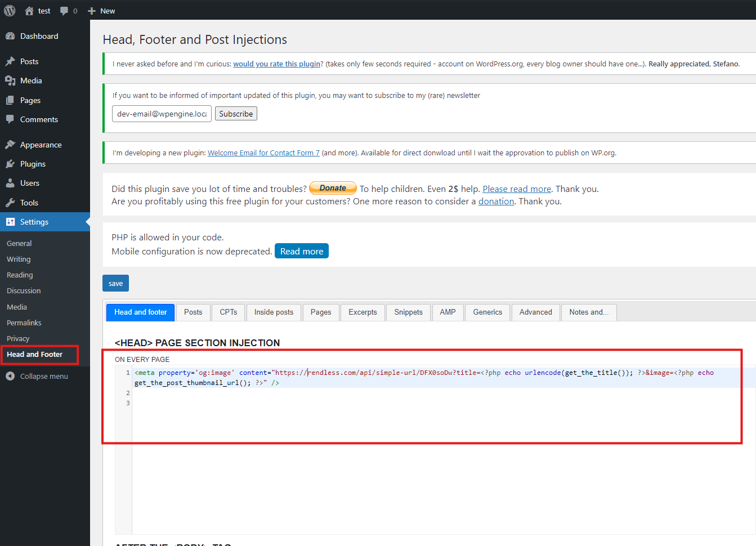756x546 pixels.
Task: Click line number 2 in code gutter
Action: 128,393
